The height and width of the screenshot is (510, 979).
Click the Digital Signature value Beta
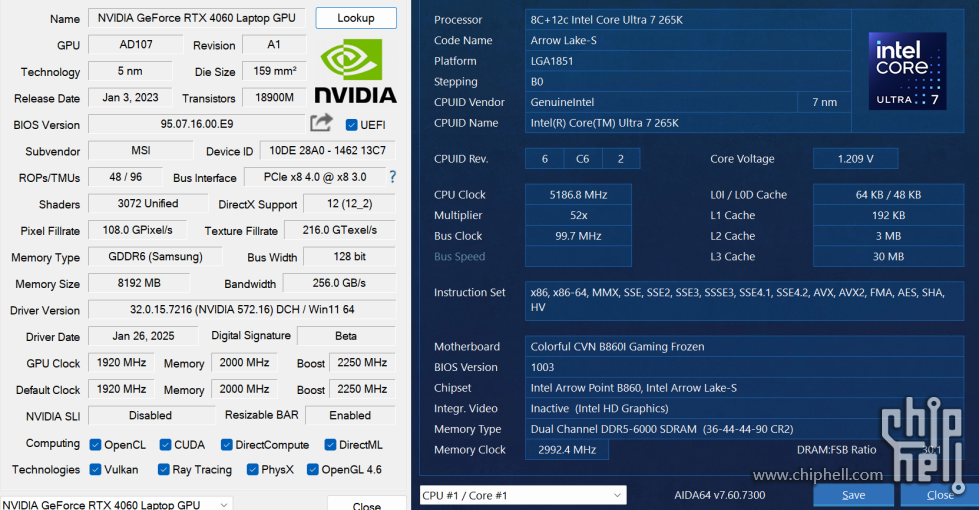(346, 336)
